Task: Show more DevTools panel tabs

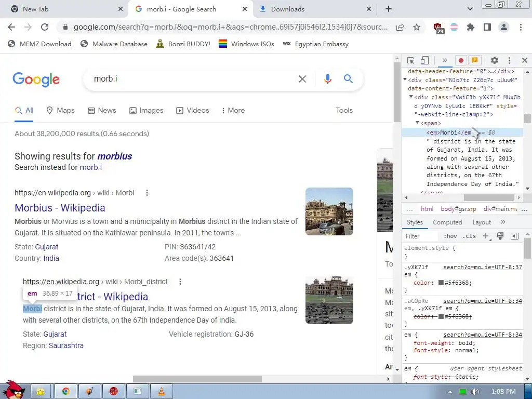Action: (445, 60)
